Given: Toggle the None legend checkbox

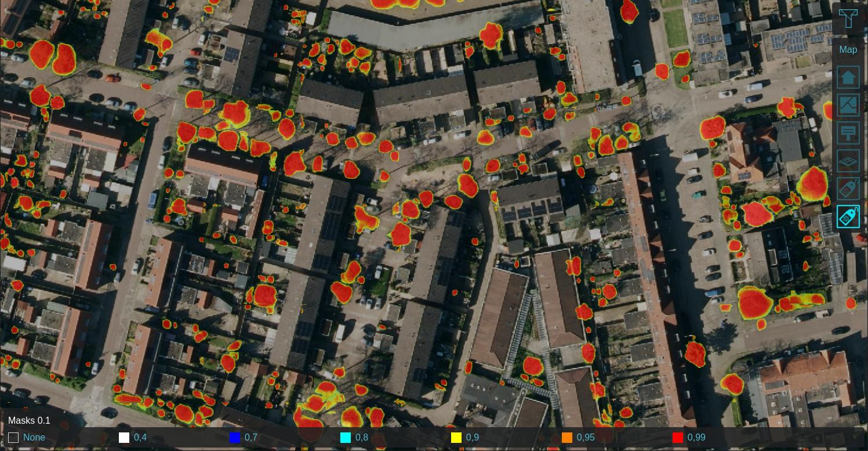Looking at the screenshot, I should pos(13,438).
